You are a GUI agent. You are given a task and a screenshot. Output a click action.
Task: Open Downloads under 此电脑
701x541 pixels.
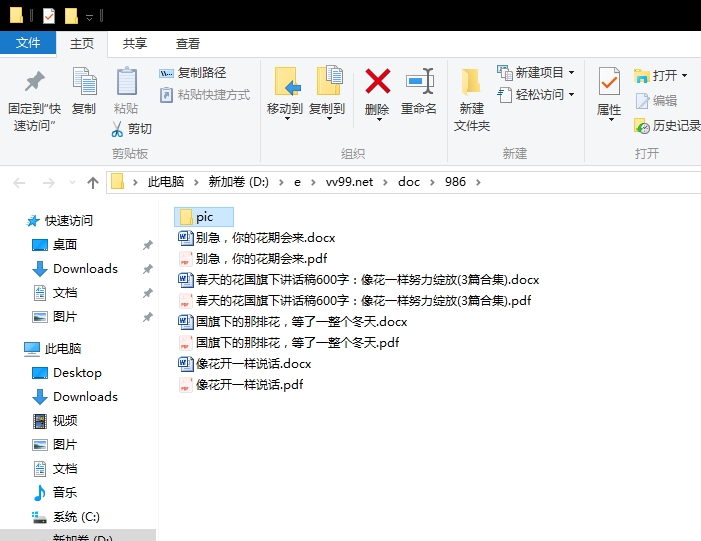[x=75, y=397]
